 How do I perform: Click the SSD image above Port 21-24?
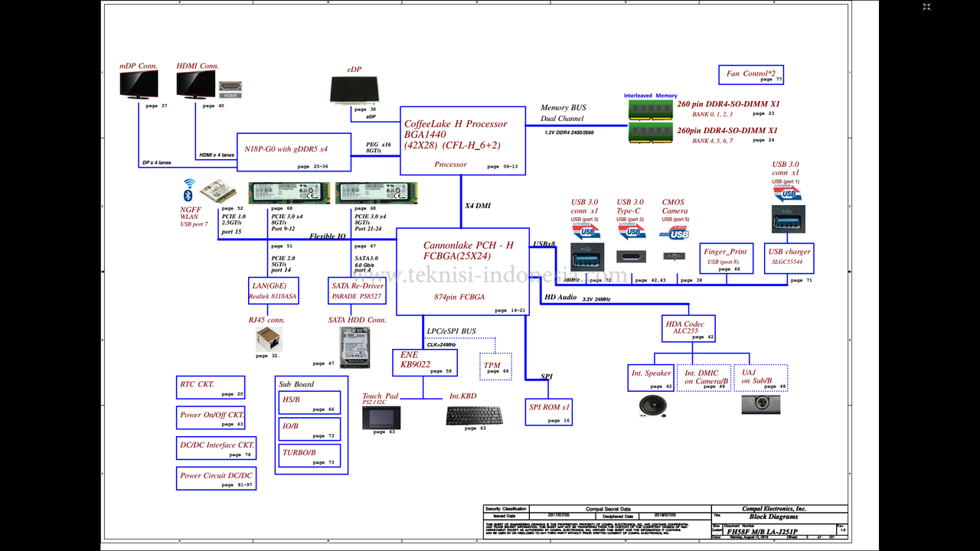pos(376,193)
